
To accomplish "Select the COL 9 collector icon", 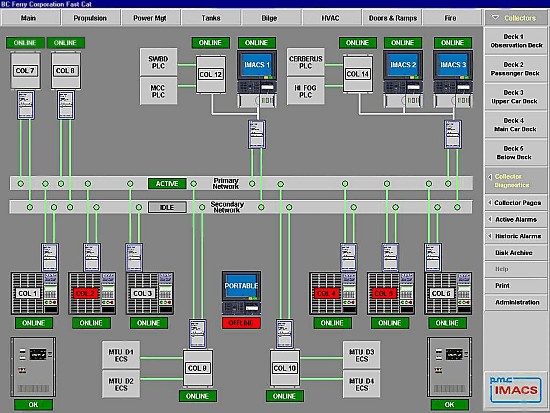I will (x=197, y=368).
